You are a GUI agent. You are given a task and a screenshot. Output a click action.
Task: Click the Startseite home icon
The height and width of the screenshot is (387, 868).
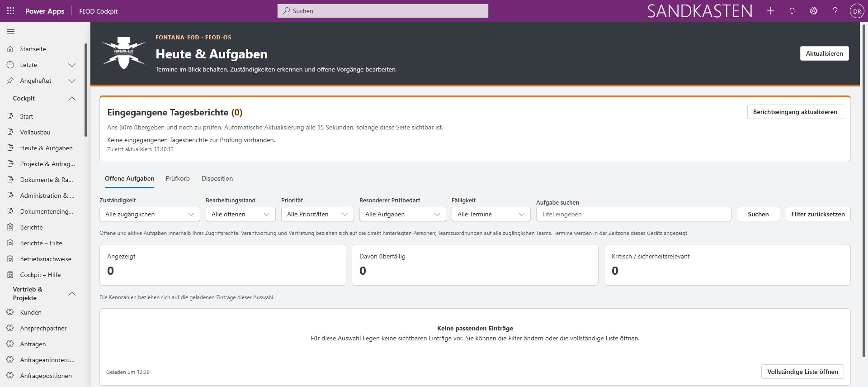(x=10, y=49)
